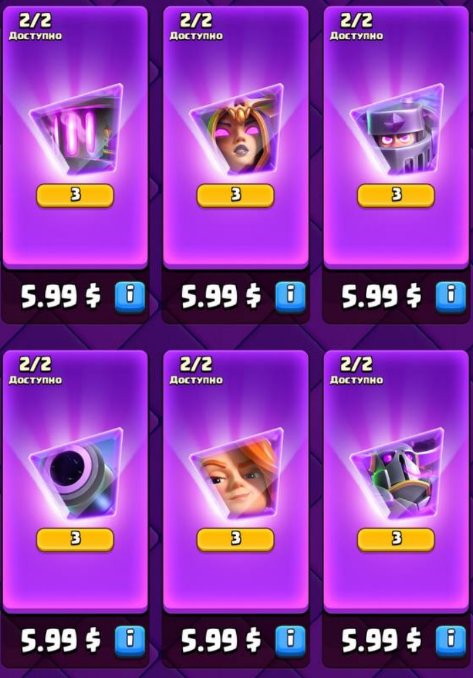The height and width of the screenshot is (678, 473).
Task: Select the Cannon evolution shard icon
Action: point(76,475)
